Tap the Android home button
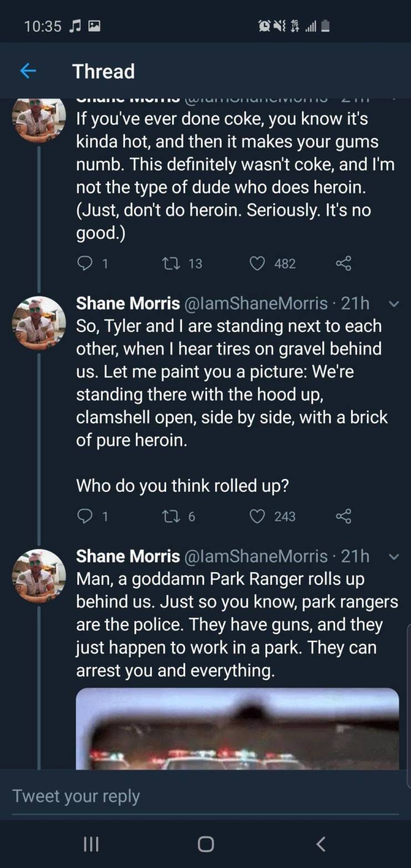This screenshot has width=411, height=868. pos(205,844)
